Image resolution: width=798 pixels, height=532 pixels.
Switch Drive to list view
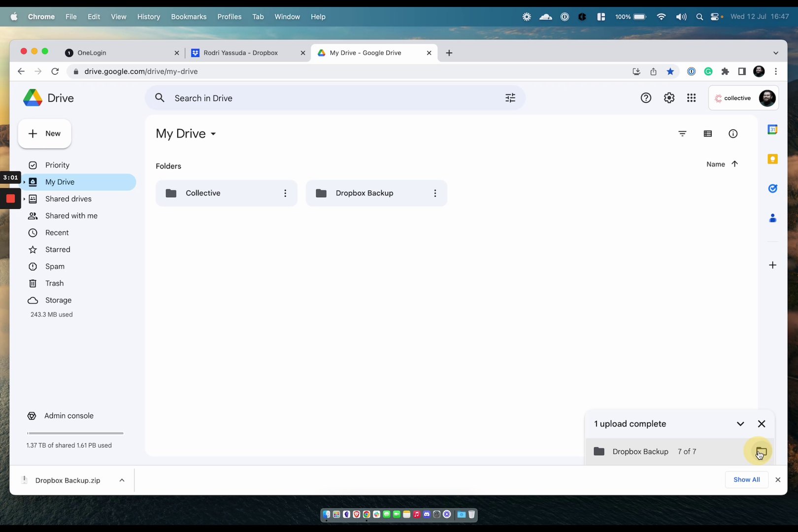[708, 133]
